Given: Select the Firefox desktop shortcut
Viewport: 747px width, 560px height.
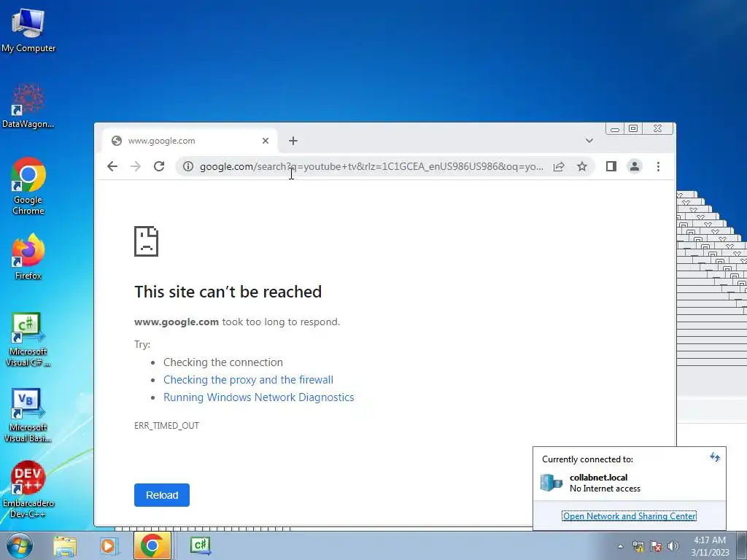Looking at the screenshot, I should point(28,257).
